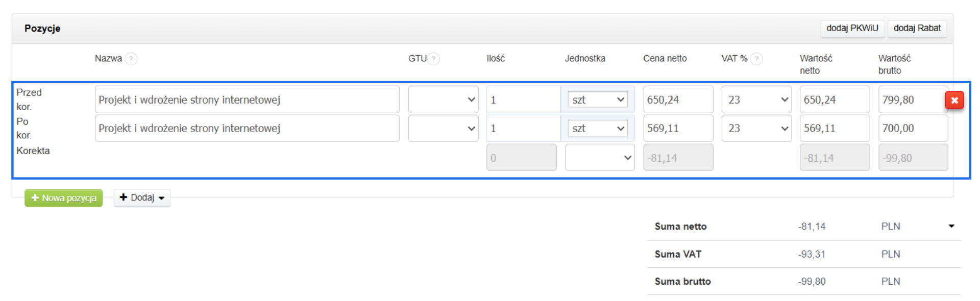Open GTU dropdown in Po kor. row
The height and width of the screenshot is (301, 980).
[443, 129]
